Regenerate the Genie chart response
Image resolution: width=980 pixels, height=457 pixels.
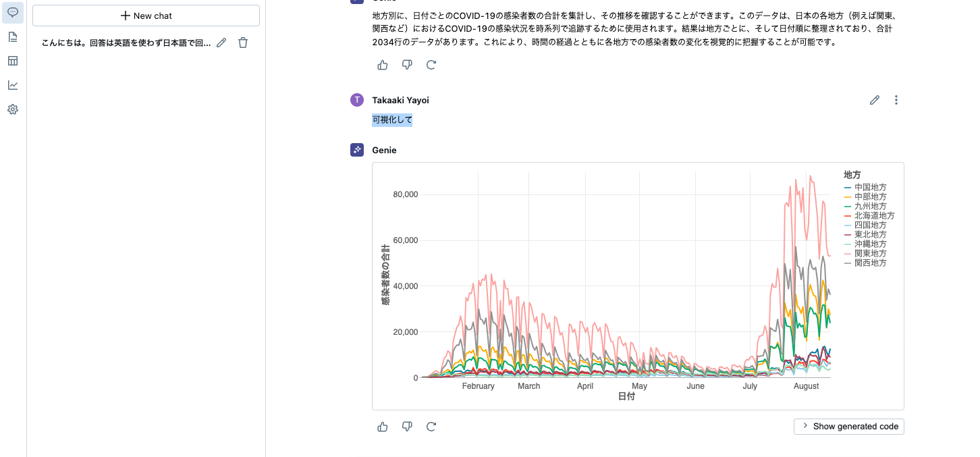tap(431, 426)
